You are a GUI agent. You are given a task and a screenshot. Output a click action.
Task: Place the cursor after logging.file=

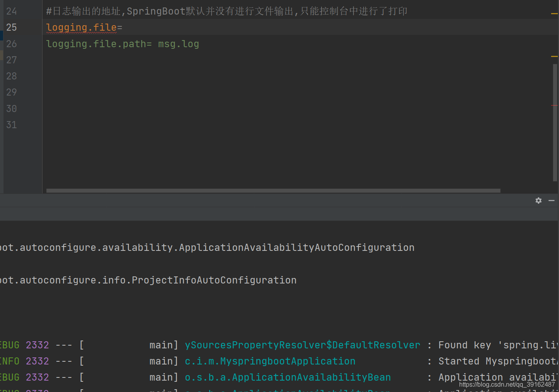point(123,28)
